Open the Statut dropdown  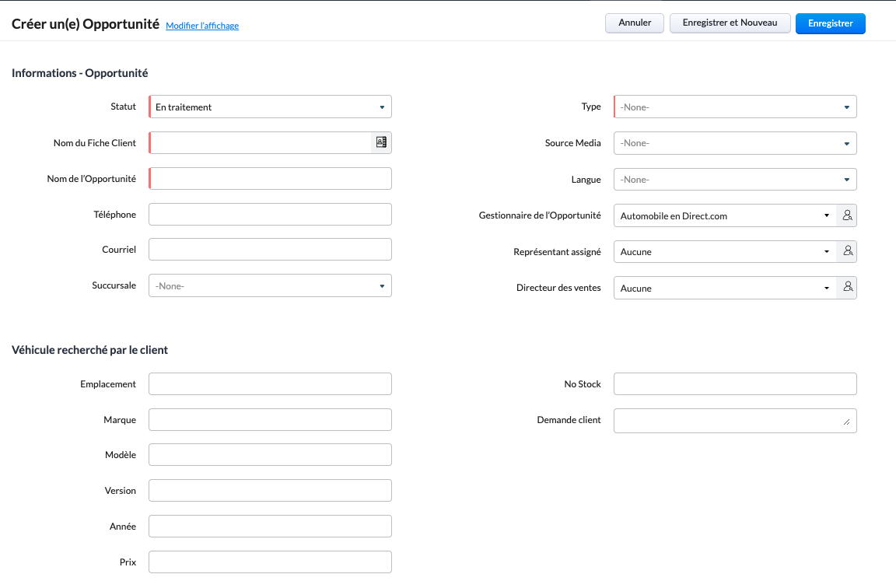pyautogui.click(x=270, y=107)
